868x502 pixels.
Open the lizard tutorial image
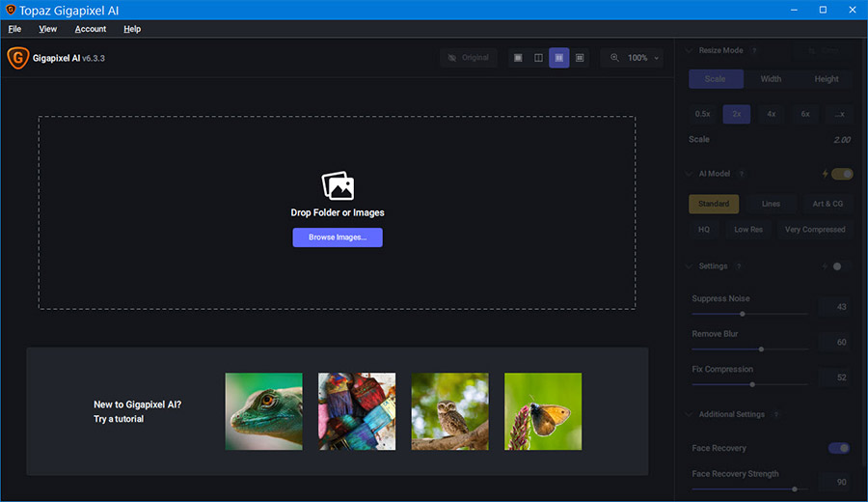click(264, 411)
